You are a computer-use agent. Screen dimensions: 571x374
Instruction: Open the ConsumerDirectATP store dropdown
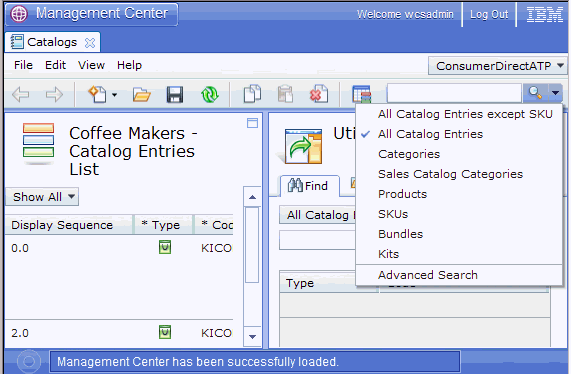coord(497,66)
